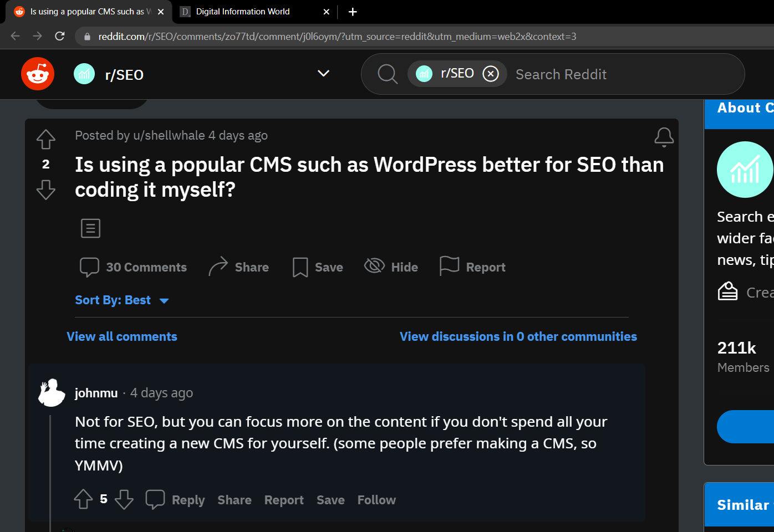Reload the current page

coord(60,36)
